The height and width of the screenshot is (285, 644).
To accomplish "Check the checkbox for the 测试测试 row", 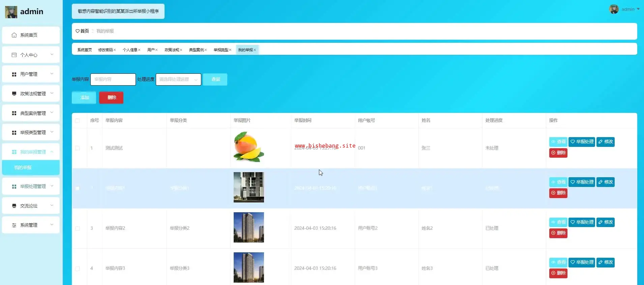I will 78,148.
